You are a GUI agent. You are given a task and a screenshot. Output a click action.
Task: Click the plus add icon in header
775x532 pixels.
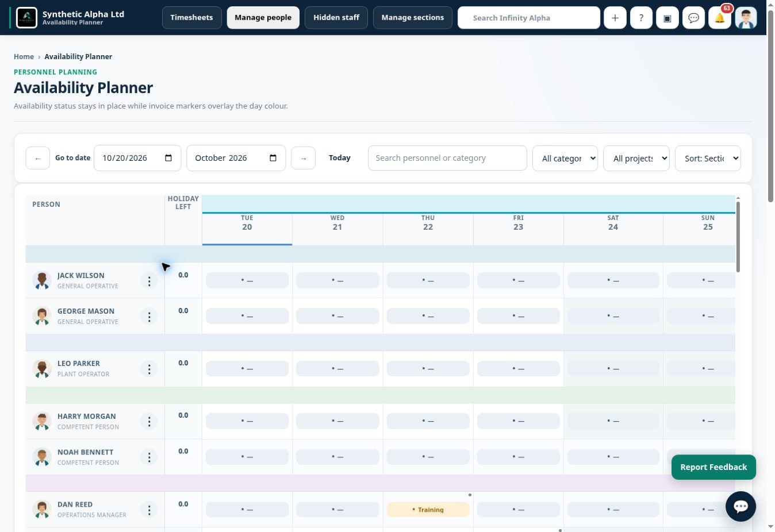615,18
